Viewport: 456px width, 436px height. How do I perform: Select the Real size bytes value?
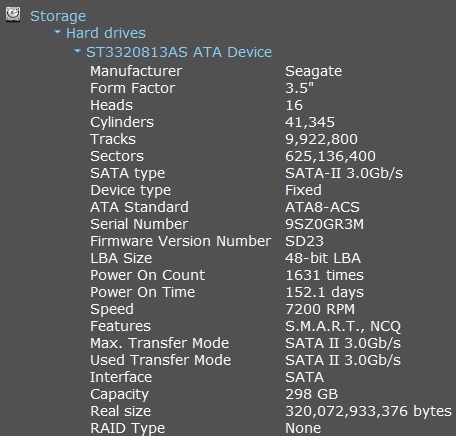368,411
